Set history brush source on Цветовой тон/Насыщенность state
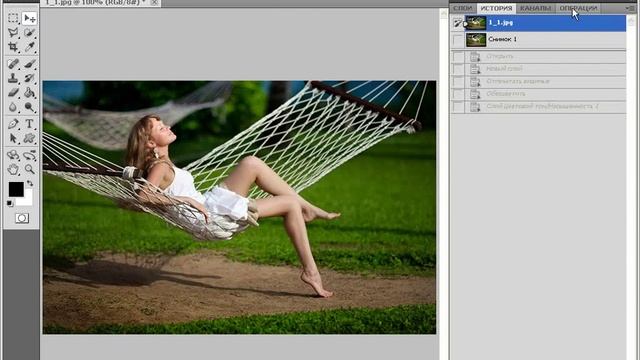The height and width of the screenshot is (360, 640). [458, 107]
